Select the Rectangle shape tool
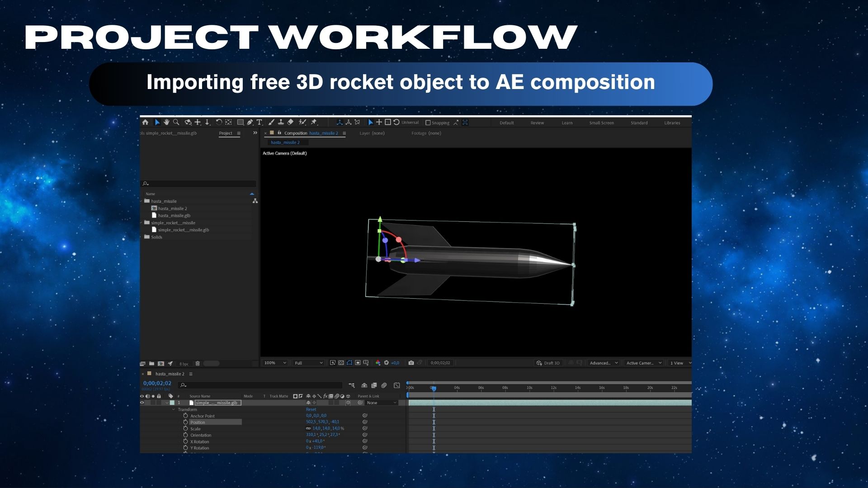 [241, 122]
